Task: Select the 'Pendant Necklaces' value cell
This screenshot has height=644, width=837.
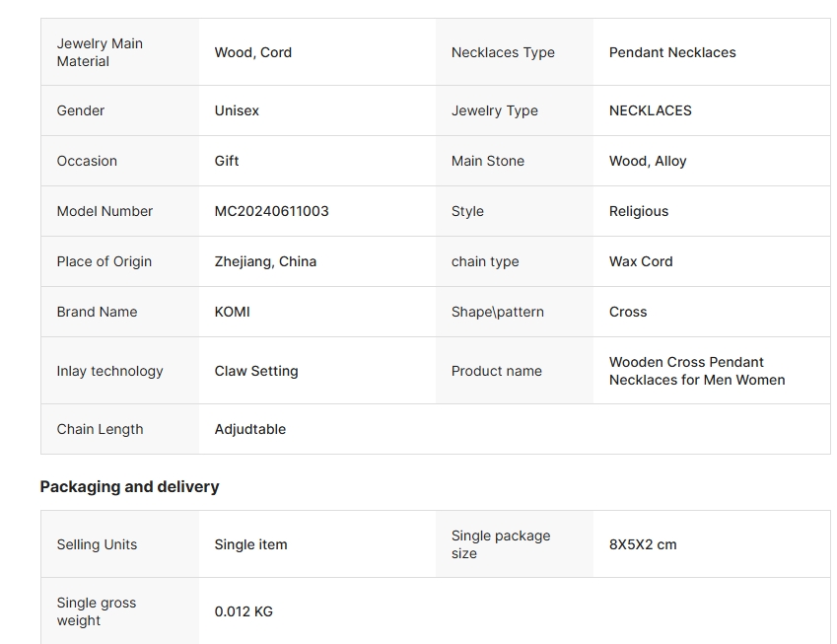Action: pos(672,52)
